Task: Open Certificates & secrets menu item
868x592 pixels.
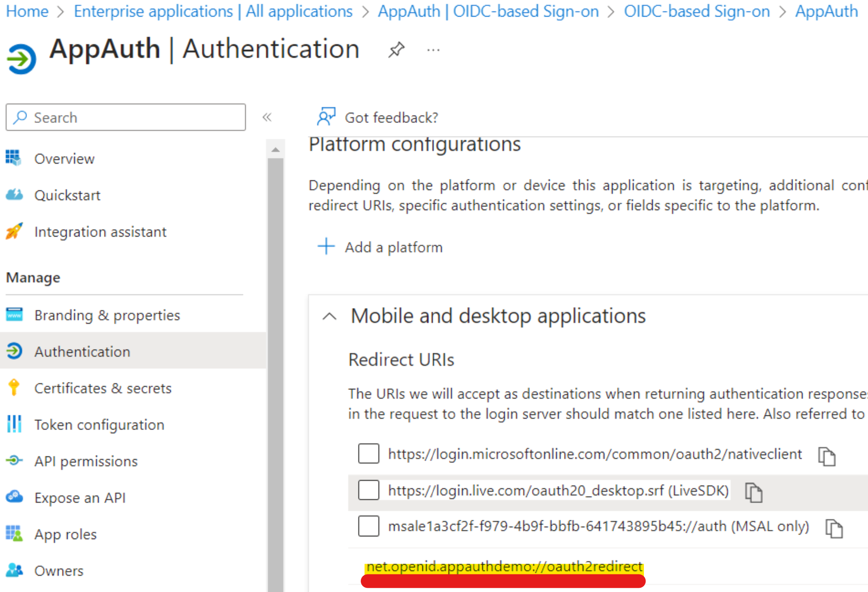Action: click(102, 388)
